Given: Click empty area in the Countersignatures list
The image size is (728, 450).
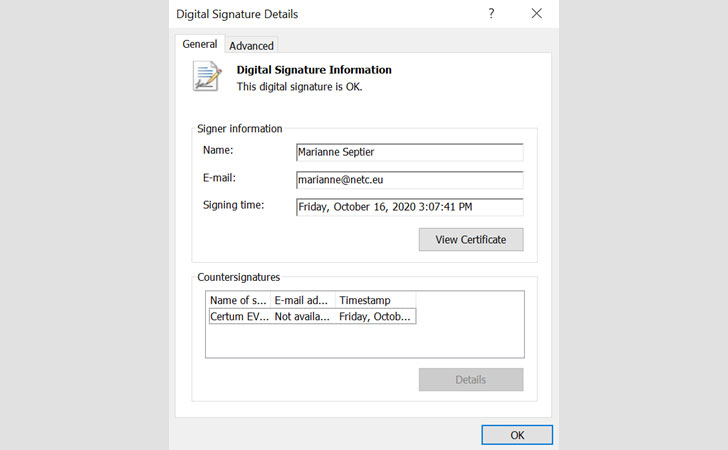Looking at the screenshot, I should 365,341.
